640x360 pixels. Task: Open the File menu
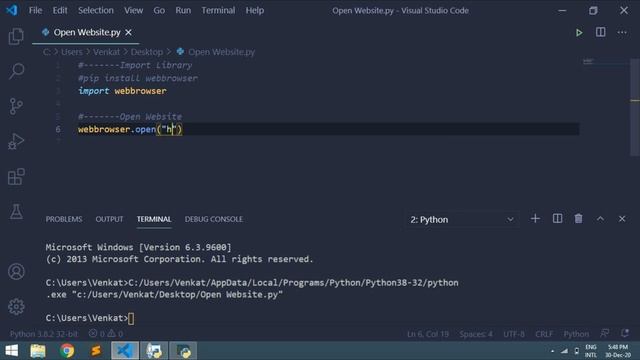pyautogui.click(x=36, y=10)
